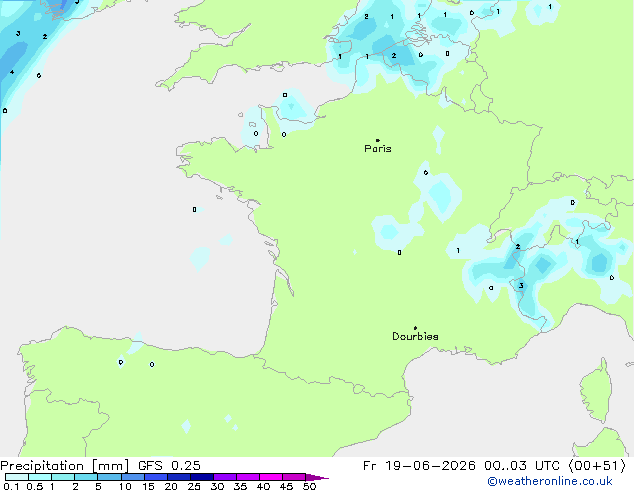Select the '15' legend scale label
The image size is (634, 490).
(x=148, y=486)
